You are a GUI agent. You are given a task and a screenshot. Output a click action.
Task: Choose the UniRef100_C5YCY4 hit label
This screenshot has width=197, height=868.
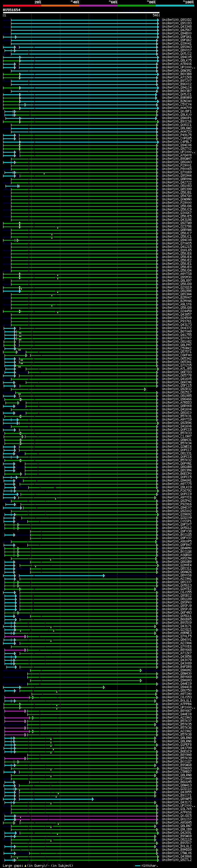(x=177, y=104)
